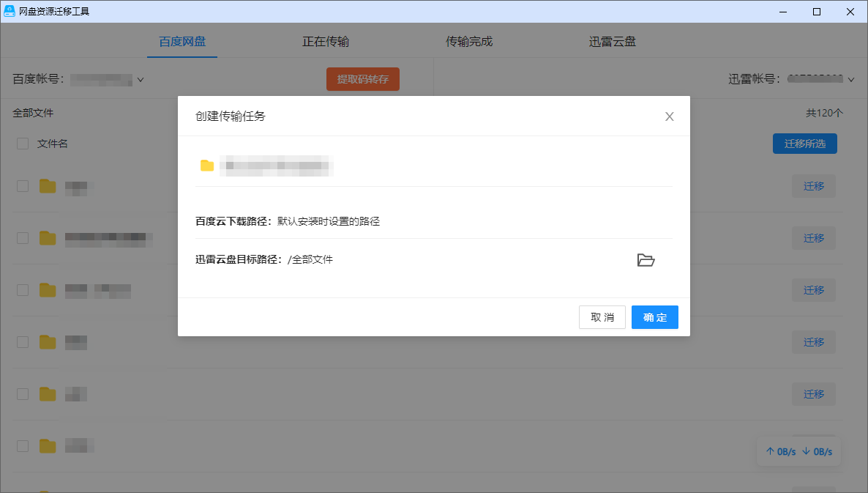Click the sixth row folder icon

pos(48,446)
